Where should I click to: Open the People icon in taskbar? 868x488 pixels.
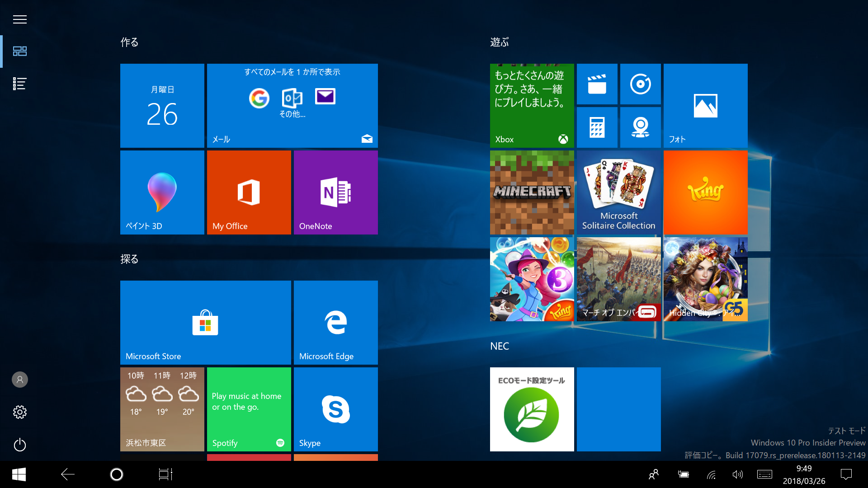654,474
